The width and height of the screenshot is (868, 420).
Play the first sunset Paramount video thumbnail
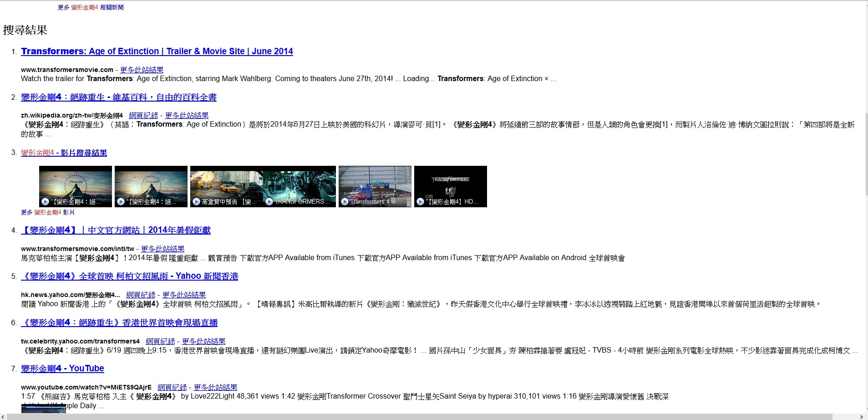coord(76,186)
